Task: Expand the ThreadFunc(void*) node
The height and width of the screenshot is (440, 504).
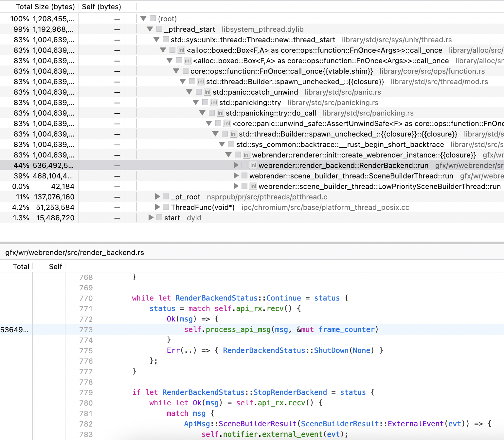Action: pyautogui.click(x=157, y=207)
